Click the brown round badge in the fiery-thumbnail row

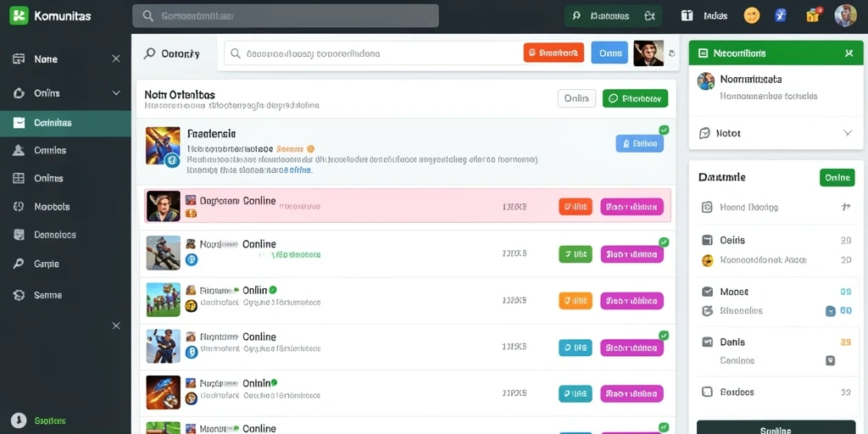191,398
